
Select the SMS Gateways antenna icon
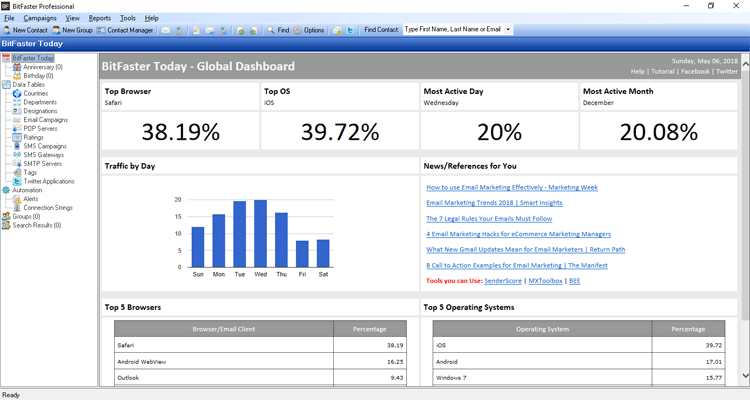pos(17,155)
